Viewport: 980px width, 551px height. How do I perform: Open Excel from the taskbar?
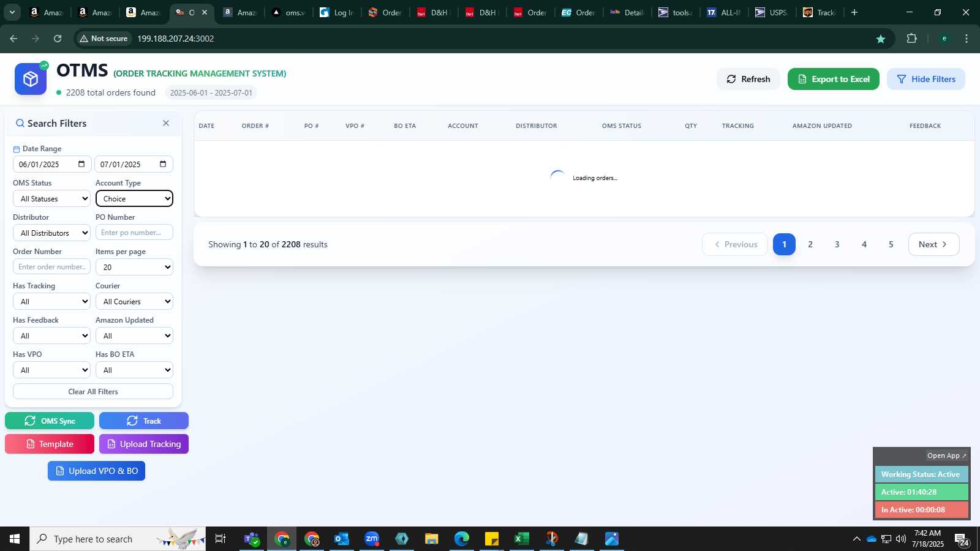[521, 539]
